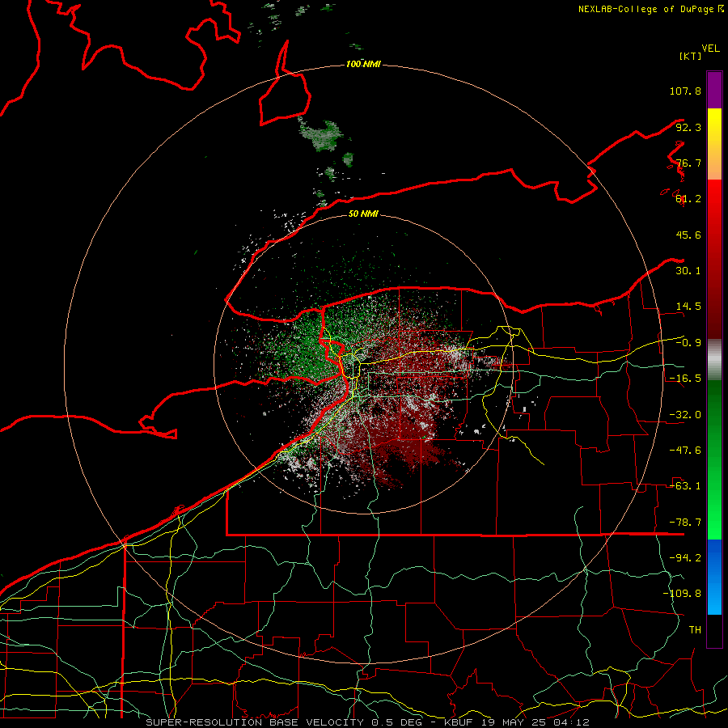This screenshot has width=728, height=728.
Task: Click the VEL legend title
Action: point(710,49)
